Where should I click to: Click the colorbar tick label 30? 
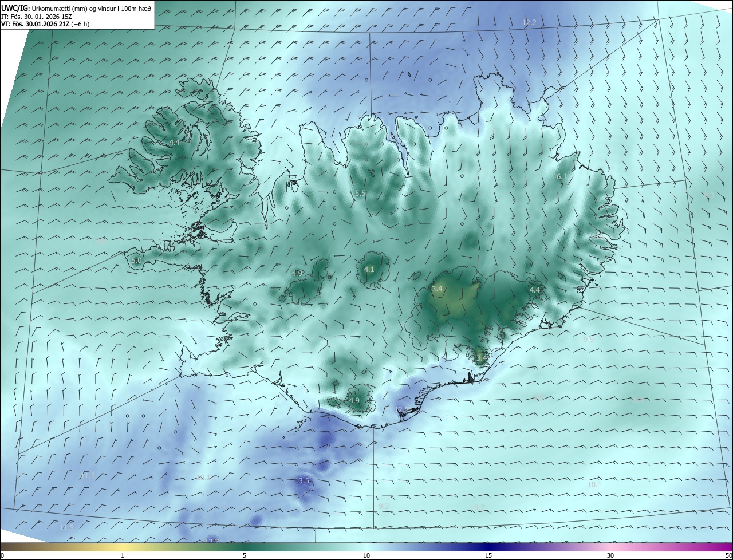(x=610, y=556)
